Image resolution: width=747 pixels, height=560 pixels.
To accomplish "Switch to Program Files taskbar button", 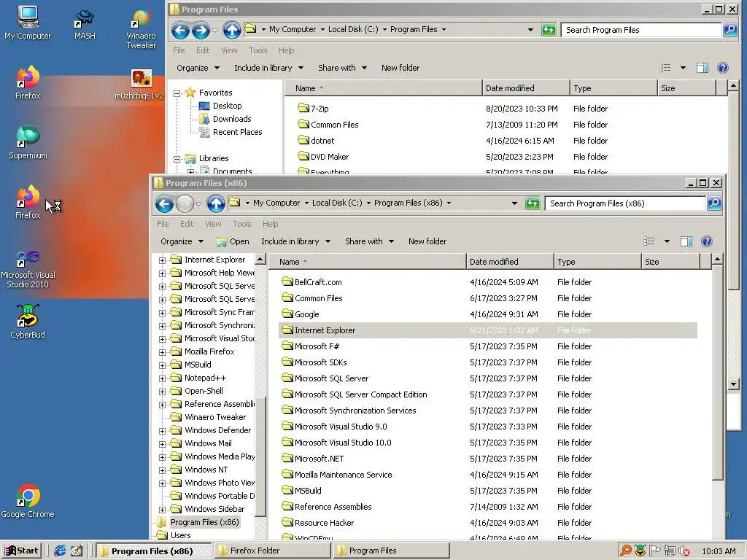I will click(x=391, y=551).
